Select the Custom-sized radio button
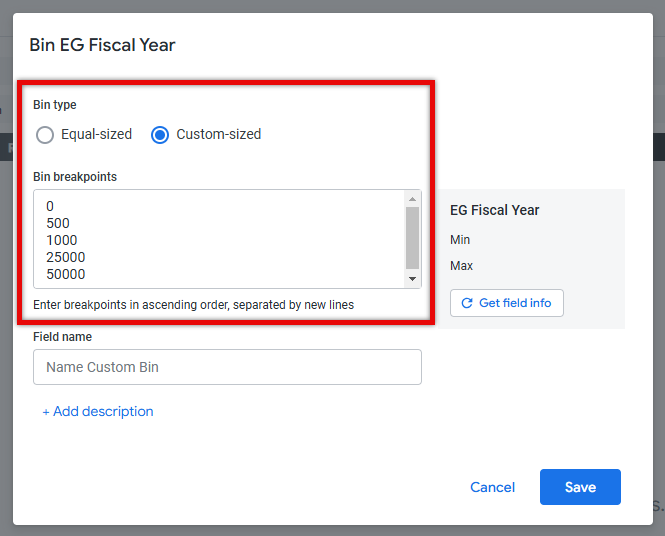The width and height of the screenshot is (665, 536). (160, 135)
